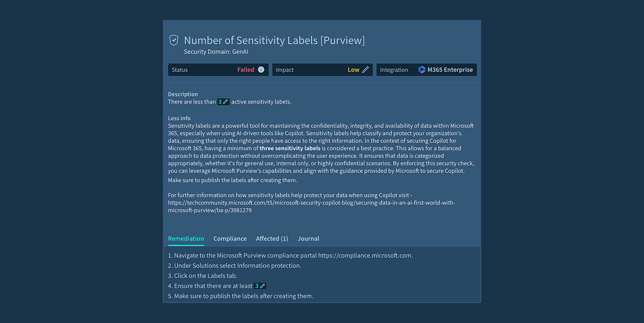Image resolution: width=644 pixels, height=323 pixels.
Task: Open the Compliance tab
Action: [230, 239]
